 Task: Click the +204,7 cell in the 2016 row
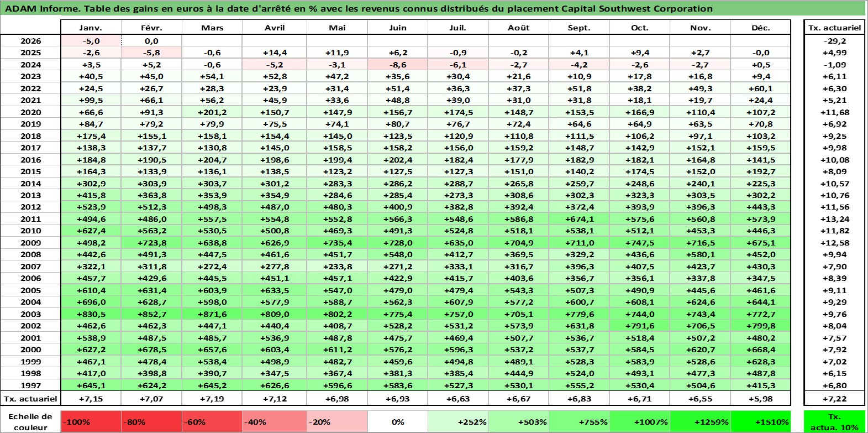[212, 160]
